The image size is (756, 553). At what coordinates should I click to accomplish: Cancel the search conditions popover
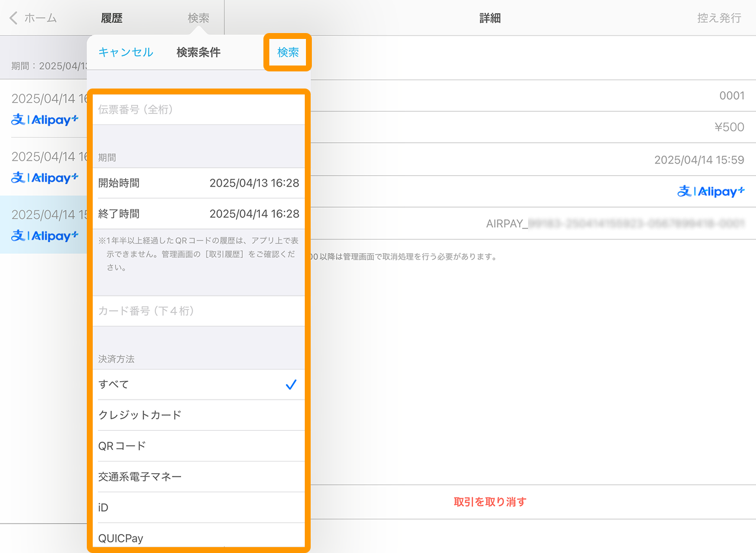pyautogui.click(x=125, y=53)
